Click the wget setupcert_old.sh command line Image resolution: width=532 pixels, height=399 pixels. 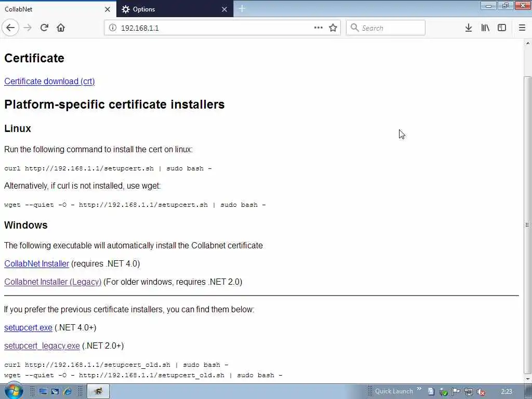coord(143,375)
